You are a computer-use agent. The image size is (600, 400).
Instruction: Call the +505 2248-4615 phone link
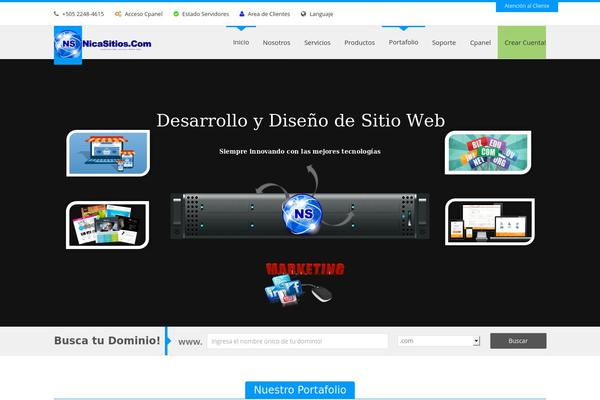pyautogui.click(x=83, y=14)
